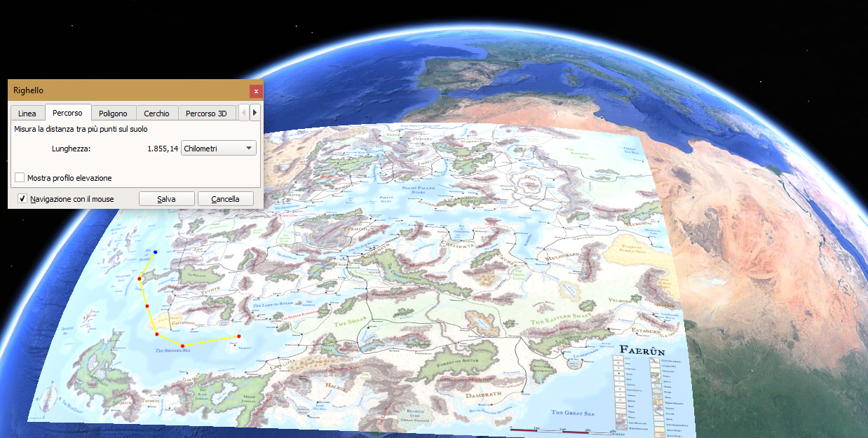Click the red path endpoint near Tharsult
Screen dimensions: 868x438
point(239,336)
